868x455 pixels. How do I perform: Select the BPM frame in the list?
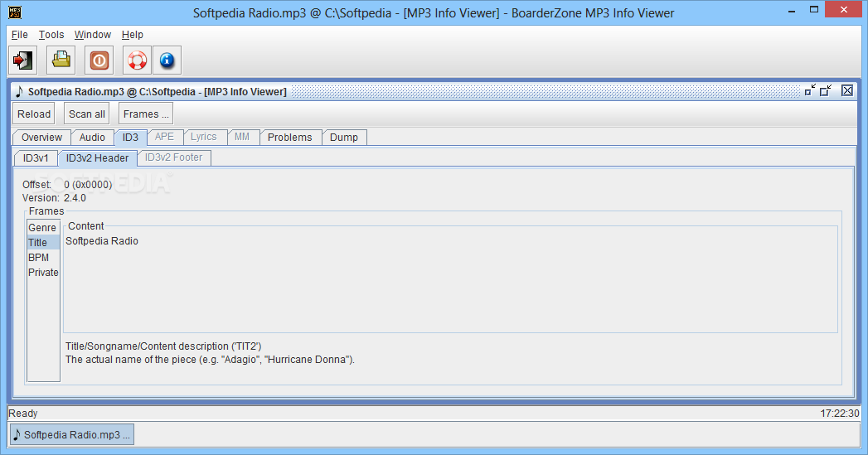coord(43,258)
